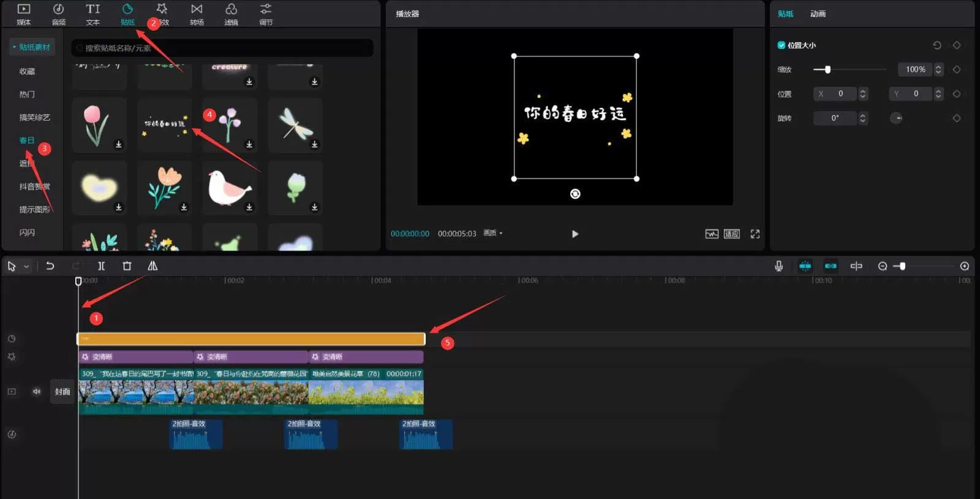Open the 音频 audio tab

[58, 14]
